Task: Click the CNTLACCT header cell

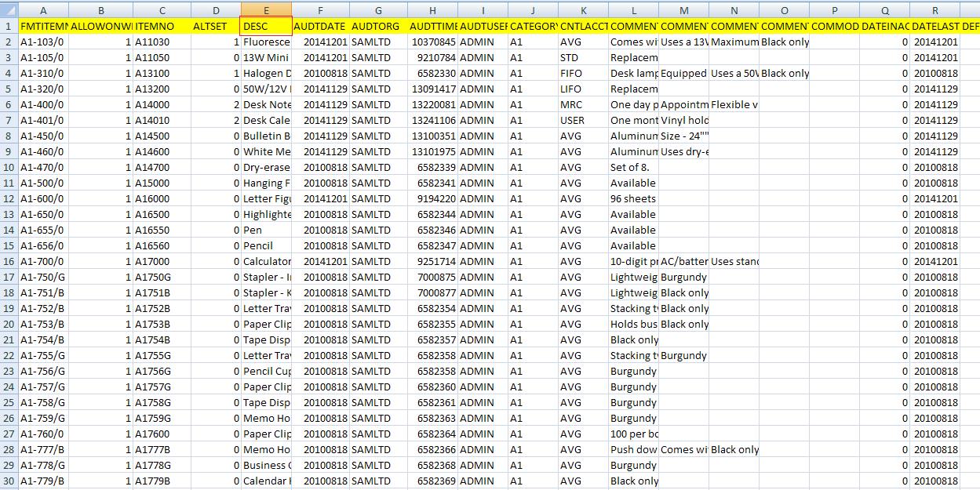Action: point(583,26)
